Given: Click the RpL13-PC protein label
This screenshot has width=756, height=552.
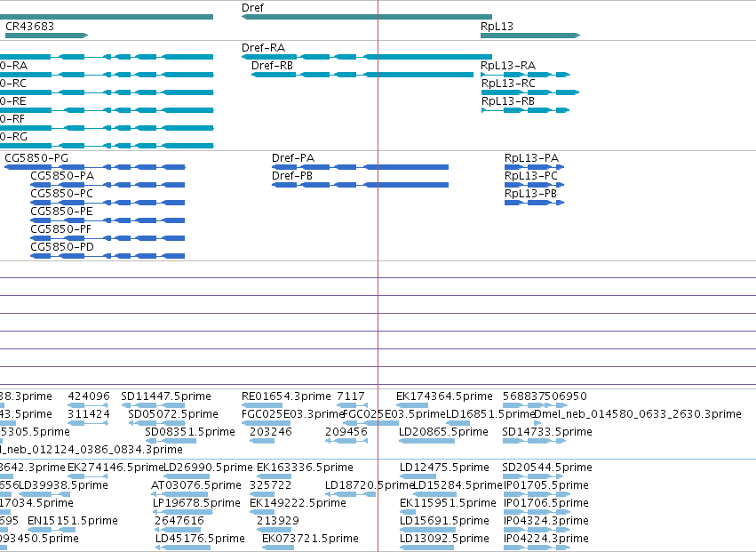Looking at the screenshot, I should point(531,176).
